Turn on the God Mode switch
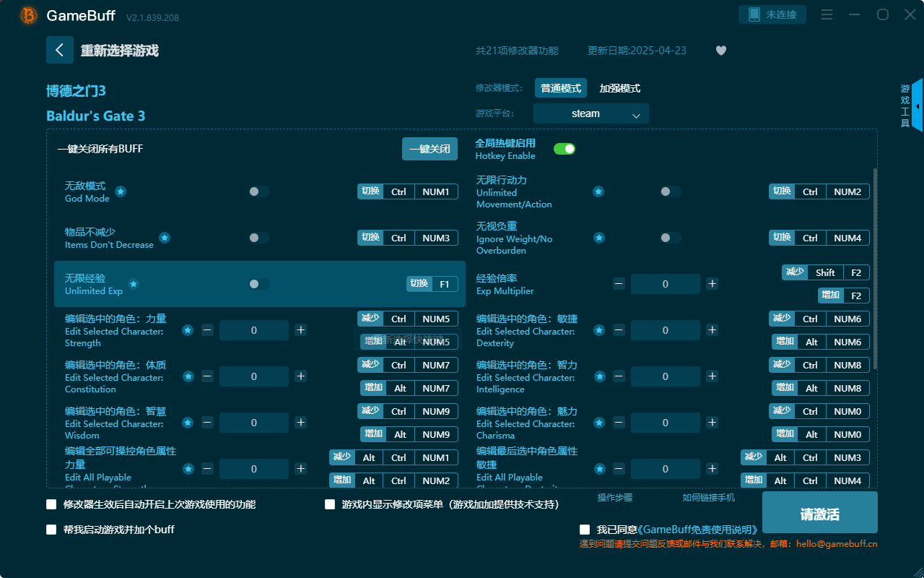The width and height of the screenshot is (924, 578). click(258, 191)
